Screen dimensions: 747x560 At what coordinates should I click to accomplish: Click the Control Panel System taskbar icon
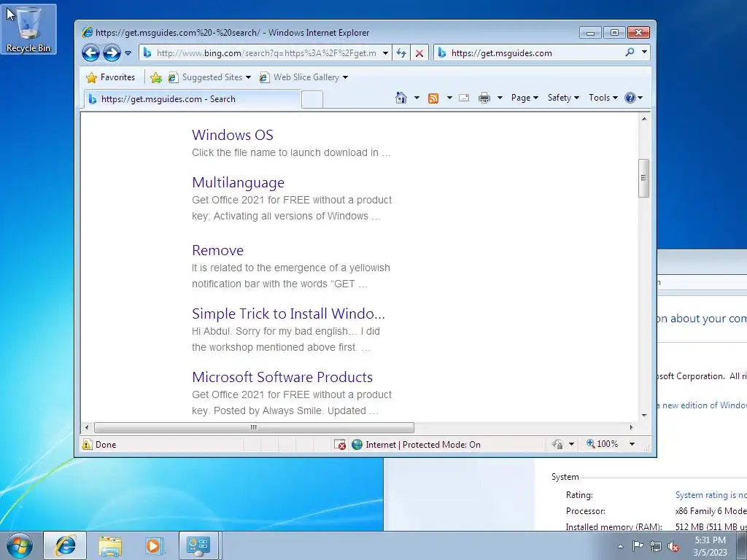(x=198, y=545)
